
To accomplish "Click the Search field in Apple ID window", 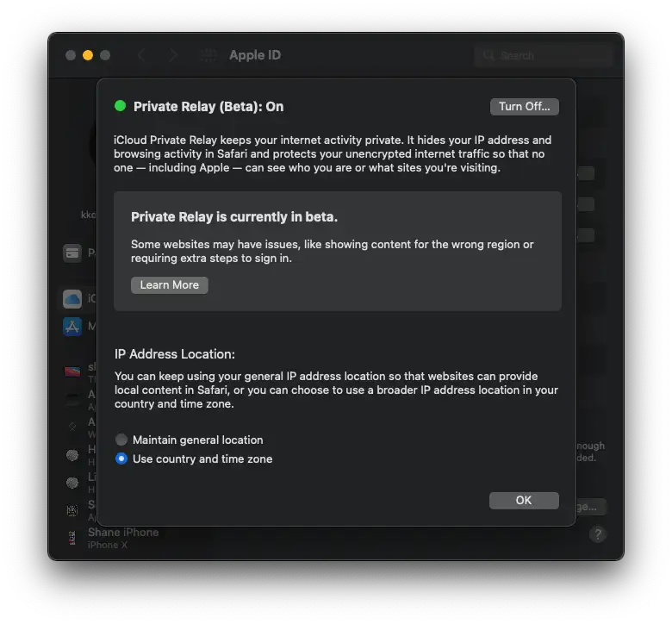I will 544,55.
